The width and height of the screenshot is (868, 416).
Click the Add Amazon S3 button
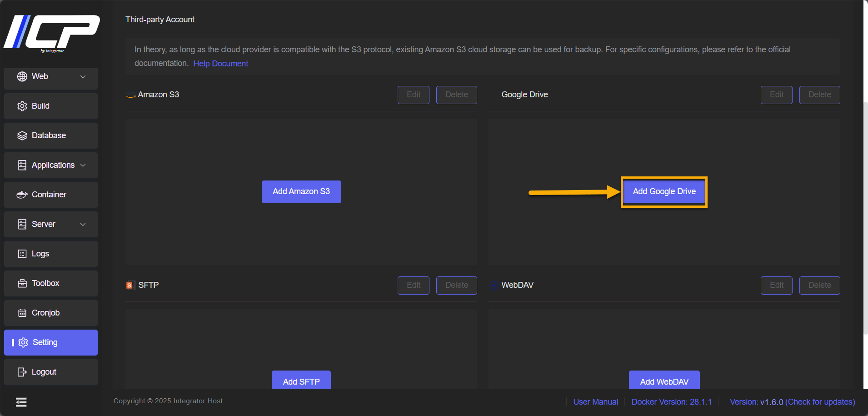pos(301,191)
